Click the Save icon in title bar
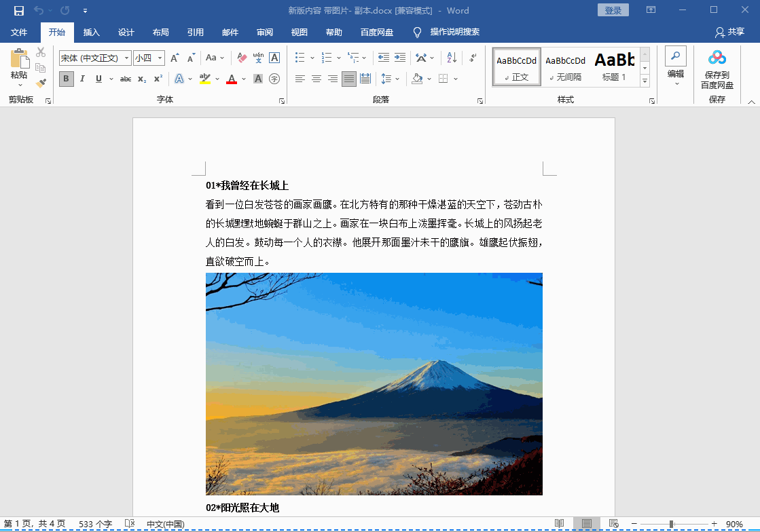Viewport: 760px width, 532px height. pos(19,10)
